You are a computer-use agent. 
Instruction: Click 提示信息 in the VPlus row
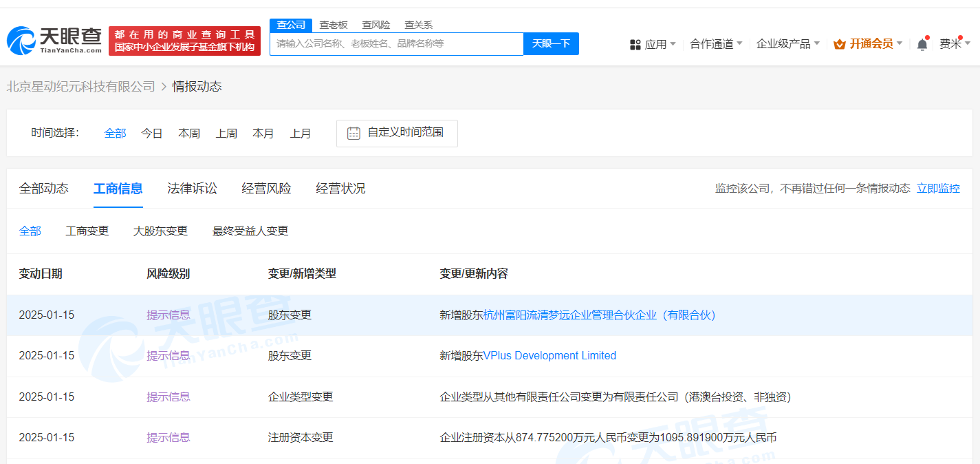click(x=168, y=355)
